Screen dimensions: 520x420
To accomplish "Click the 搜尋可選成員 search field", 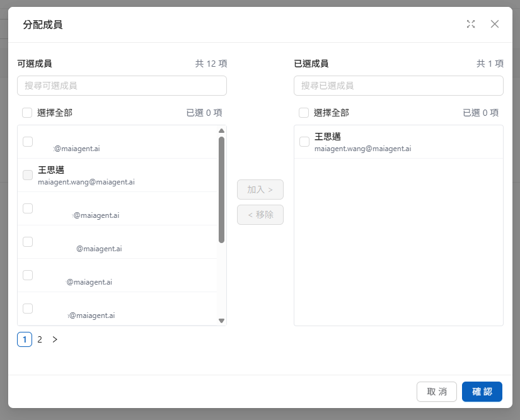I will tap(122, 86).
